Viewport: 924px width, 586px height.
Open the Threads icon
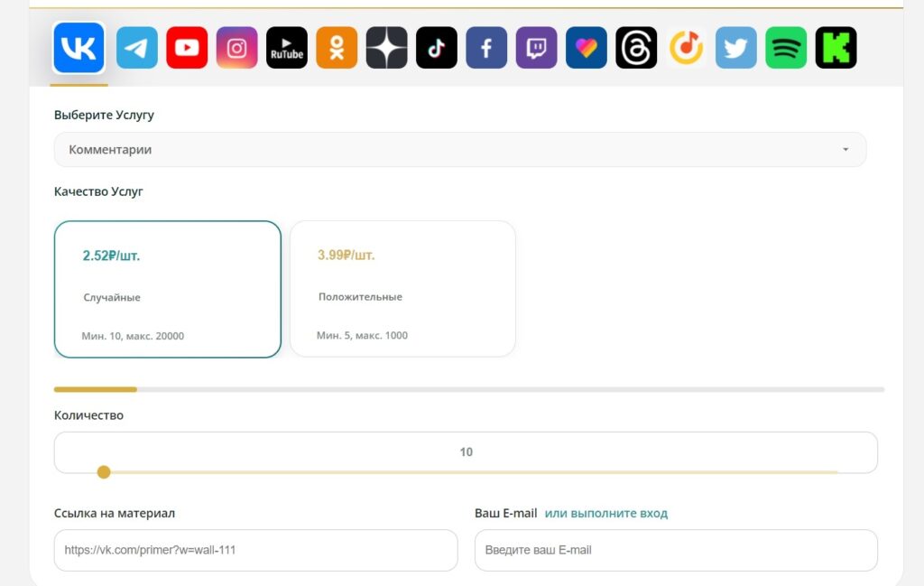tap(636, 48)
